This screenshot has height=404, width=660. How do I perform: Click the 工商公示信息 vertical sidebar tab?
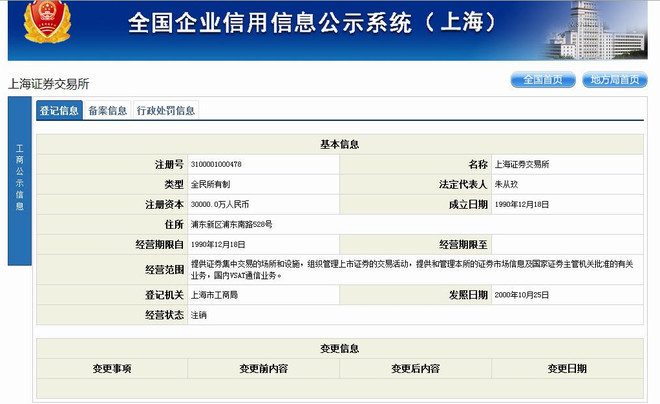19,181
